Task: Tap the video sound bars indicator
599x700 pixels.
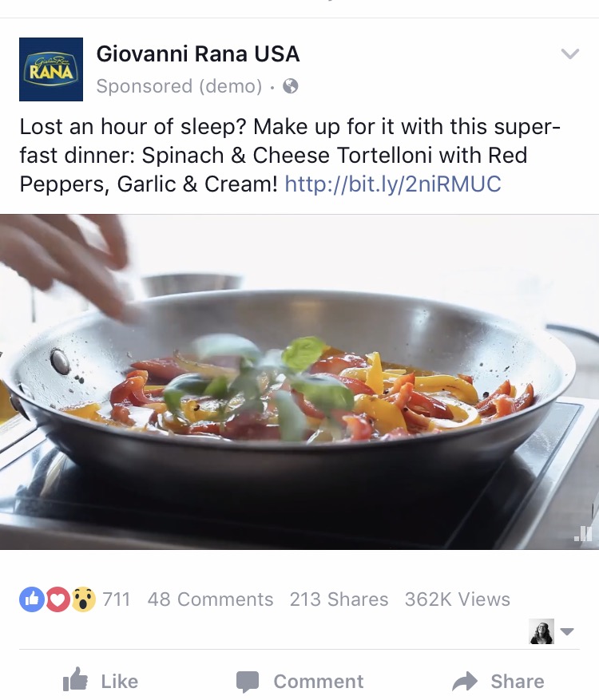Action: click(x=583, y=533)
